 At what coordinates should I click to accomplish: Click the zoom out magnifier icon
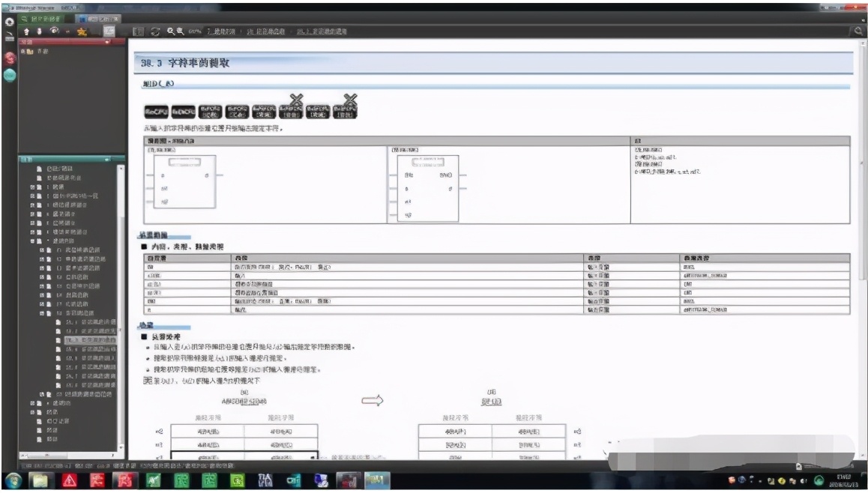pos(181,31)
